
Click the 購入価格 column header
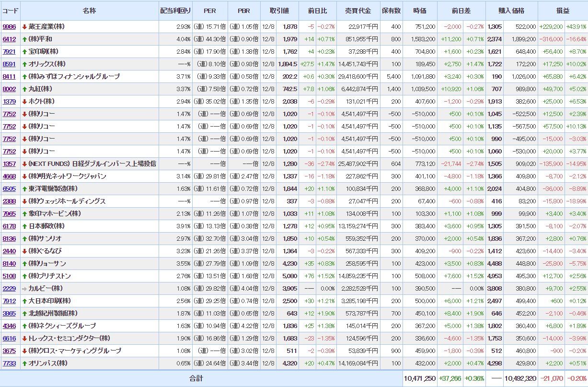pos(511,11)
